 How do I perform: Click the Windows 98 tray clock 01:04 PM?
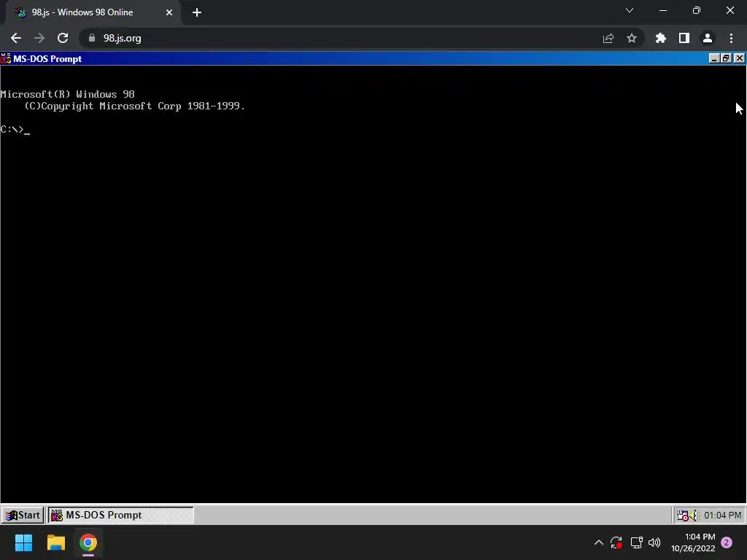click(722, 516)
